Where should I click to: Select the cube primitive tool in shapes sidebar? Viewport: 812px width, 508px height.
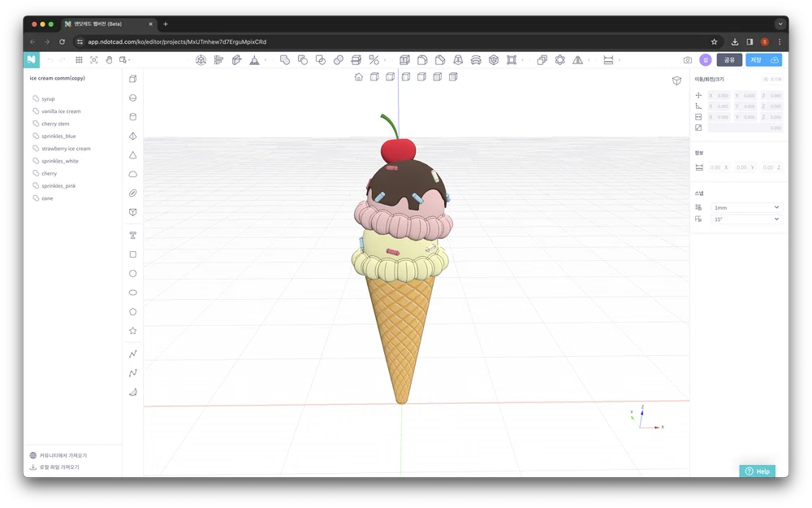pos(132,79)
